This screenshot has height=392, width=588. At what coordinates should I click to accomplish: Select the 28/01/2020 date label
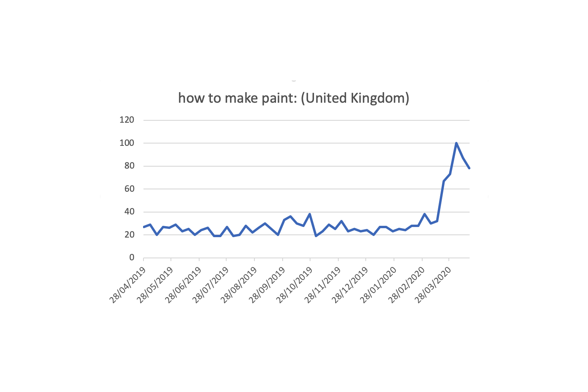tap(378, 285)
